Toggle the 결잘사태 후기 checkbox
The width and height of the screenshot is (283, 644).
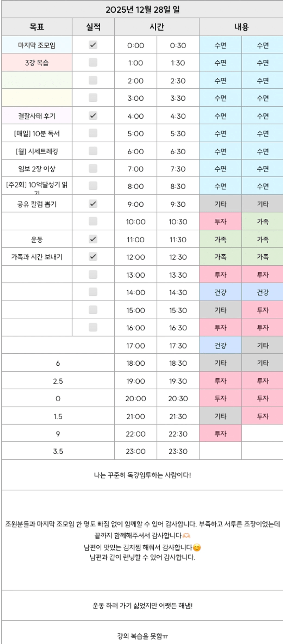pyautogui.click(x=93, y=116)
